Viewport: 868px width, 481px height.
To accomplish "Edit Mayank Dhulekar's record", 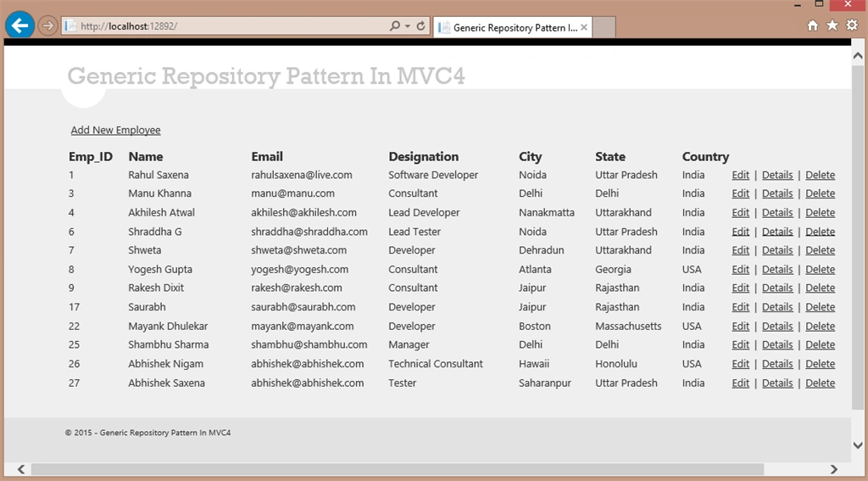I will click(x=740, y=327).
